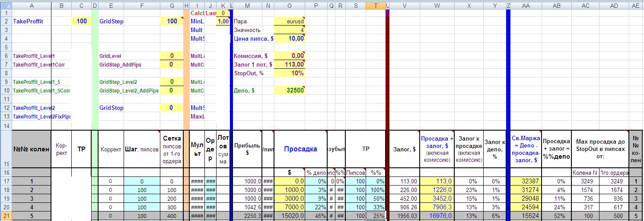Click the TakeProffit_Level1_5Corr cell

41,90
